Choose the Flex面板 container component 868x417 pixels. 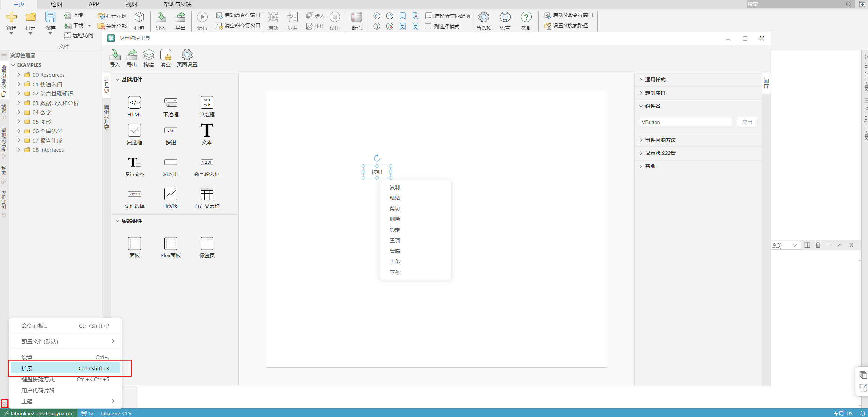(x=171, y=244)
